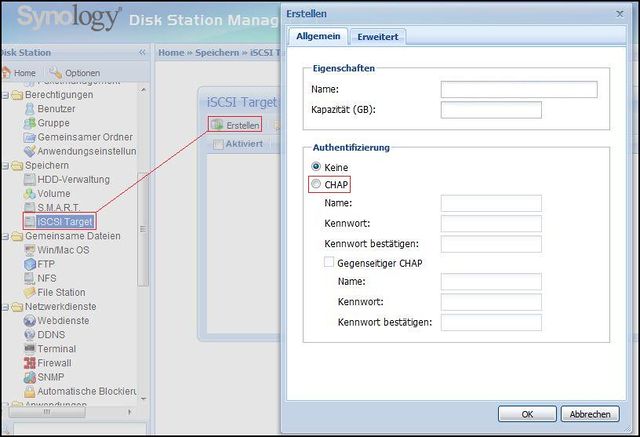Select the Volume item icon
Viewport: 640px width, 437px height.
(29, 193)
